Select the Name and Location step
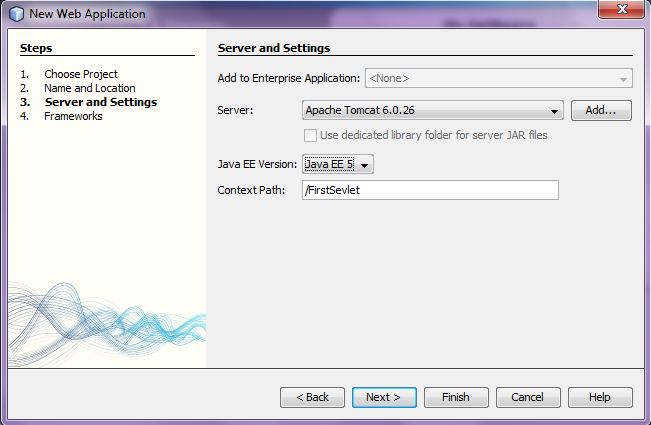The height and width of the screenshot is (425, 651). (90, 88)
